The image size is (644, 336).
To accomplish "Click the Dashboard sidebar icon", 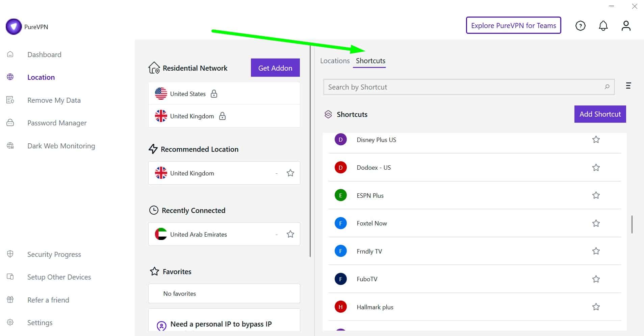I will 10,54.
